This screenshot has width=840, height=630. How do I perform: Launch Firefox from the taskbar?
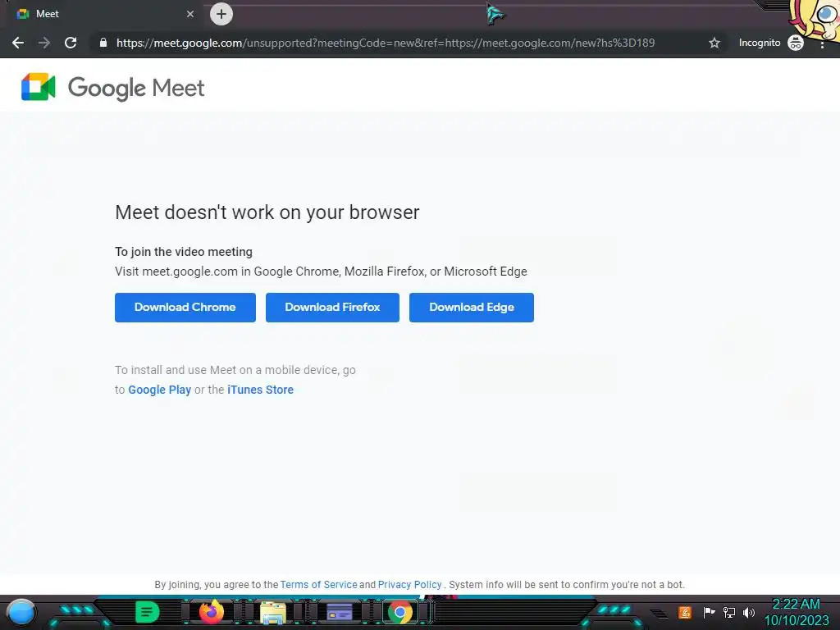click(212, 612)
